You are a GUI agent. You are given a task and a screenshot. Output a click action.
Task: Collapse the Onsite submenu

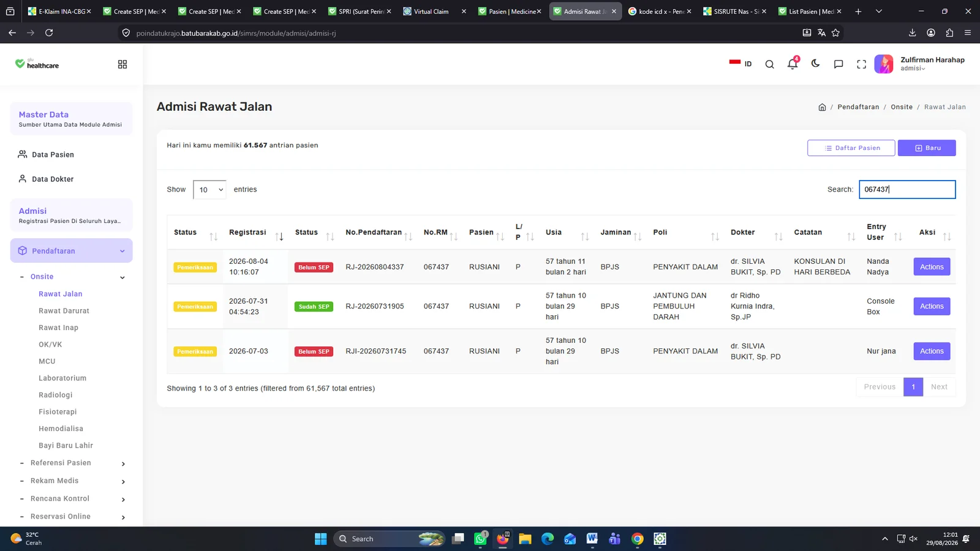click(73, 277)
